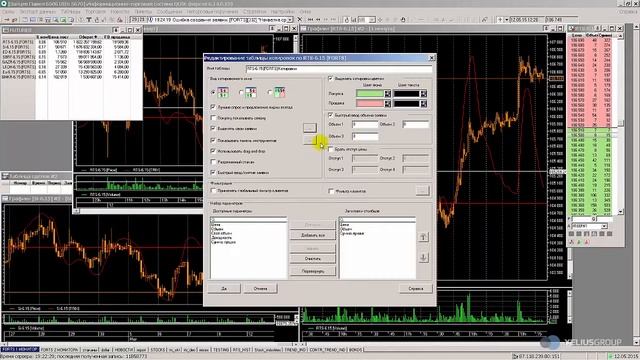Toggle 'Показывать панель инструментов' checkbox
Viewport: 640px width, 360px height.
point(213,140)
